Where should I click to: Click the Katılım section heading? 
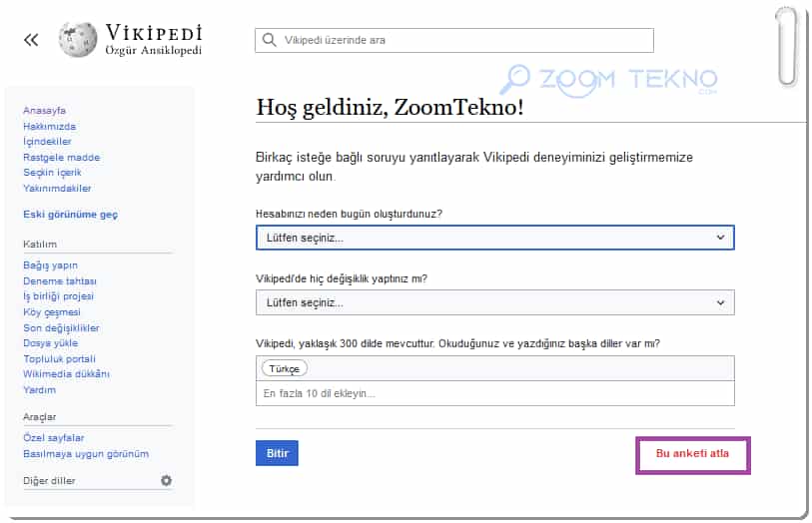point(40,245)
